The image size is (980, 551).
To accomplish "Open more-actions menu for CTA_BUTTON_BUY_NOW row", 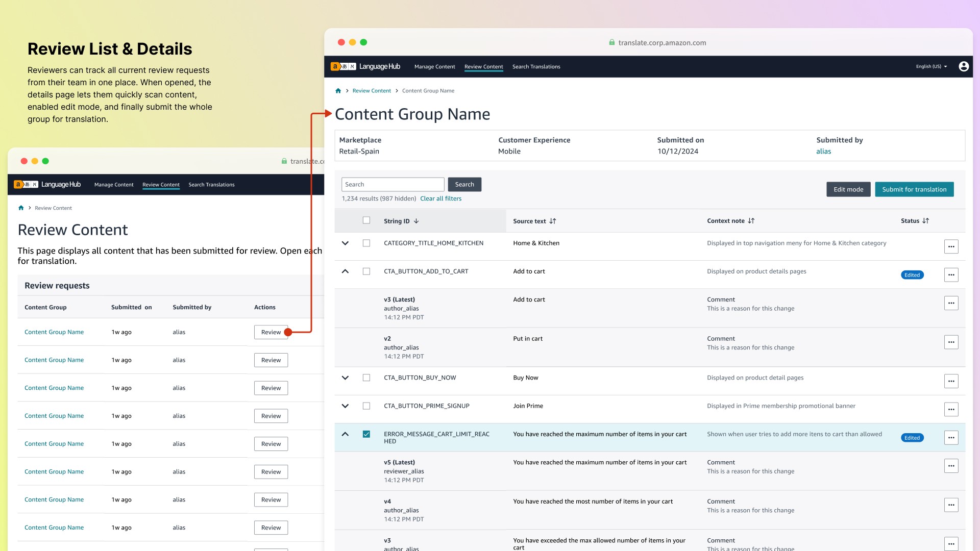I will 951,381.
